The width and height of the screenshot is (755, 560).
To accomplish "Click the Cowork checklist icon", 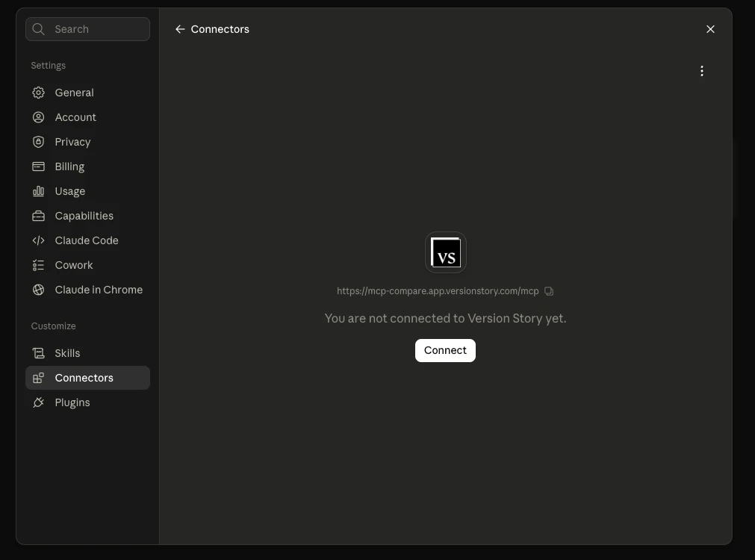I will pos(39,265).
